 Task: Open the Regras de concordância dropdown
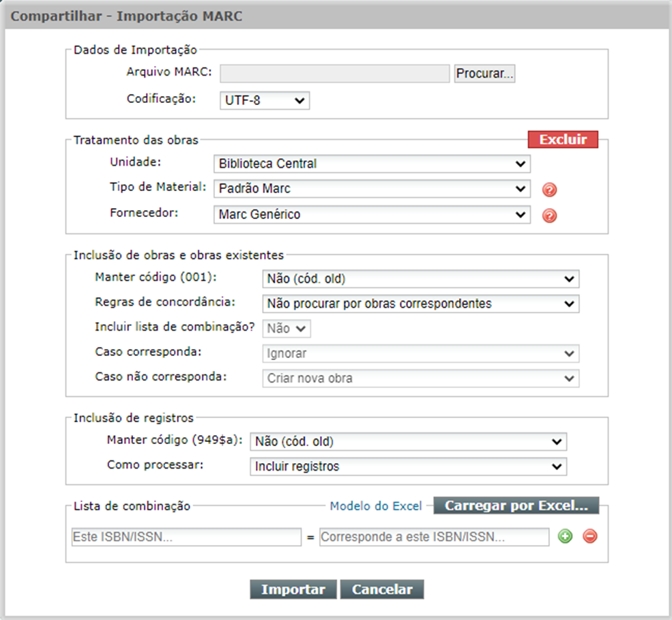420,304
